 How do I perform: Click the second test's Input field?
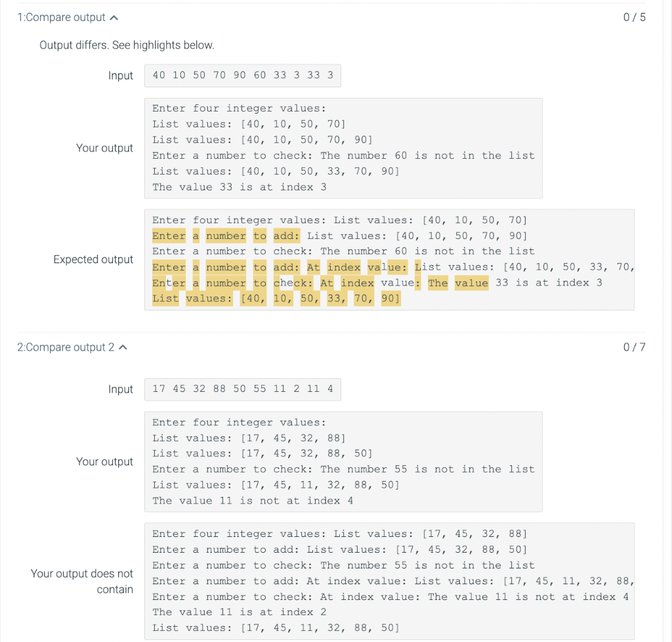[x=242, y=389]
